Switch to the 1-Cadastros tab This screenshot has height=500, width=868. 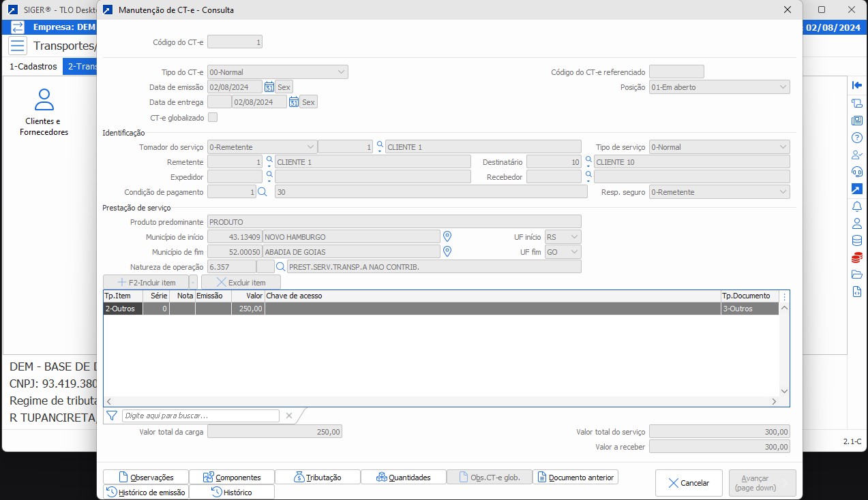tap(33, 67)
